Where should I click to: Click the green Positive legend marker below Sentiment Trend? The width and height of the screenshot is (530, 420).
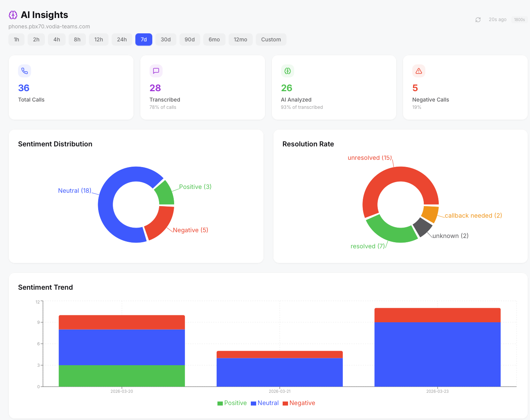219,403
